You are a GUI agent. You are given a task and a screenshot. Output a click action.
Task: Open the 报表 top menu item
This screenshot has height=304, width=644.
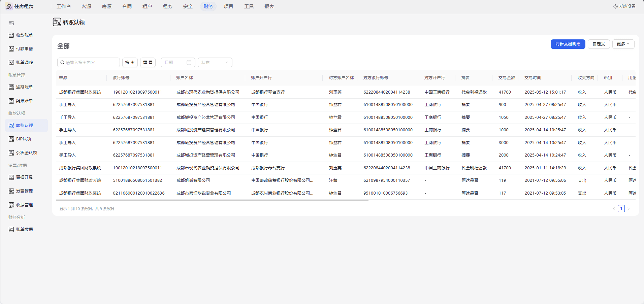click(x=269, y=6)
